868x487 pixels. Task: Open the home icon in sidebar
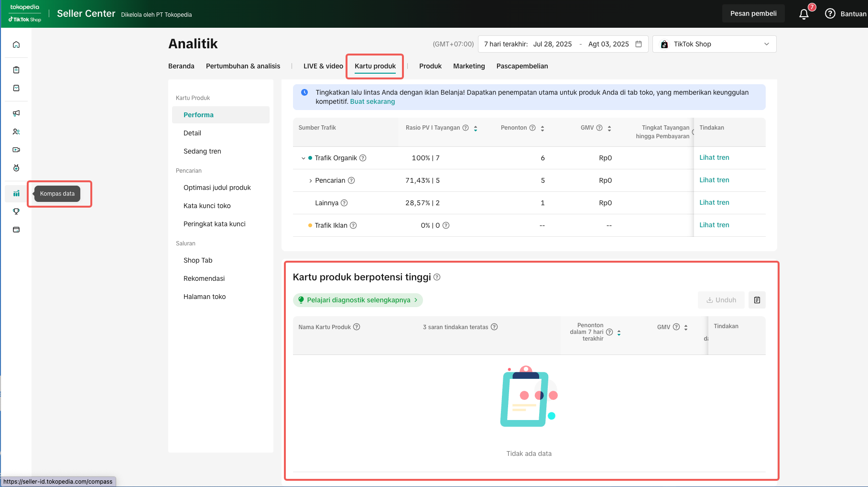pyautogui.click(x=16, y=44)
